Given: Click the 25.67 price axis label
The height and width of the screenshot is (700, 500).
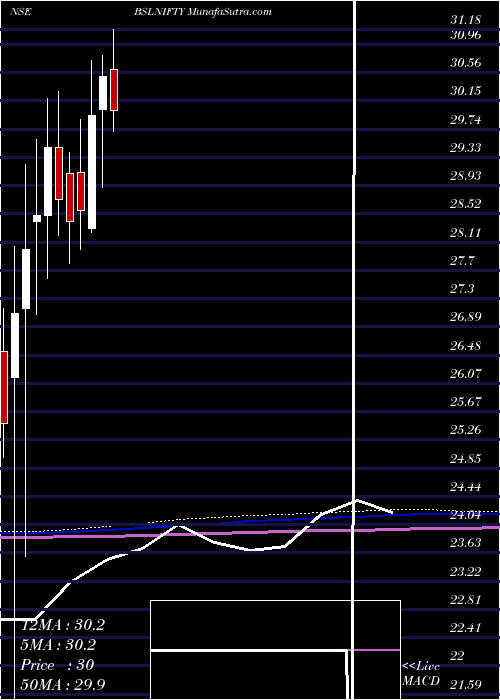Looking at the screenshot, I should point(466,402).
